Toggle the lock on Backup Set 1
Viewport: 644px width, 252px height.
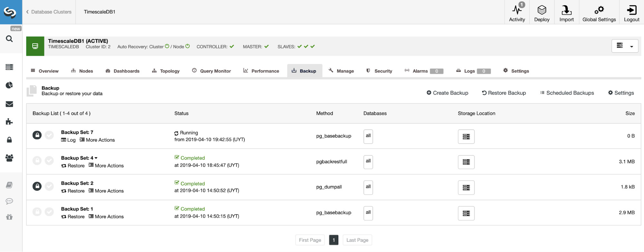tap(37, 212)
